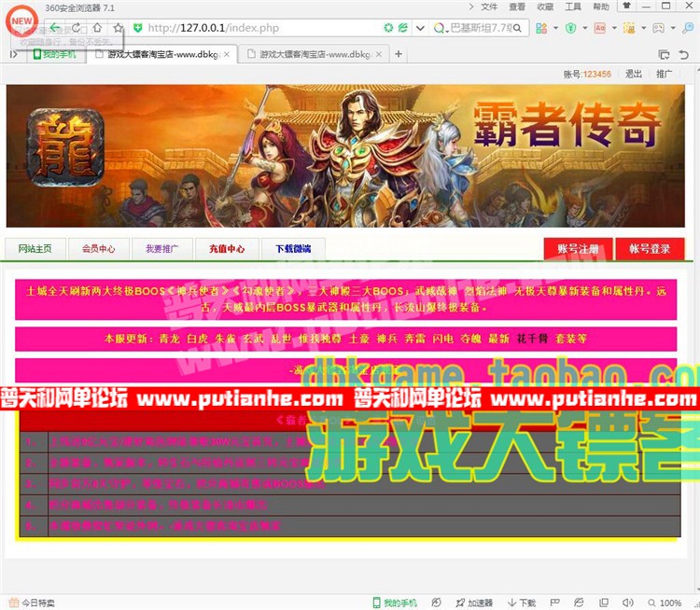Click the red 帐号登录 button
This screenshot has height=610, width=700.
(650, 249)
